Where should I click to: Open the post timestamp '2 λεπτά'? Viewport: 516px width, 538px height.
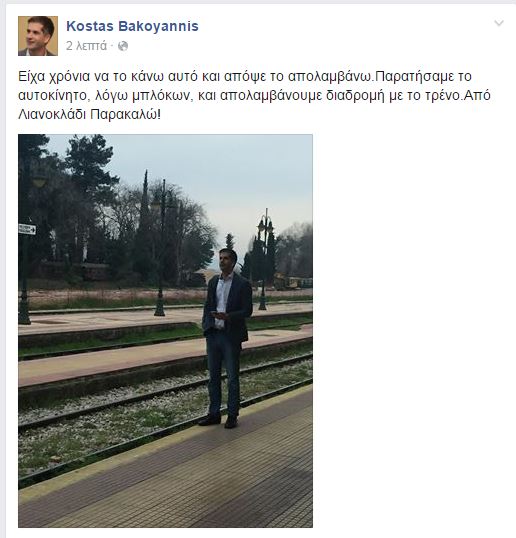86,46
